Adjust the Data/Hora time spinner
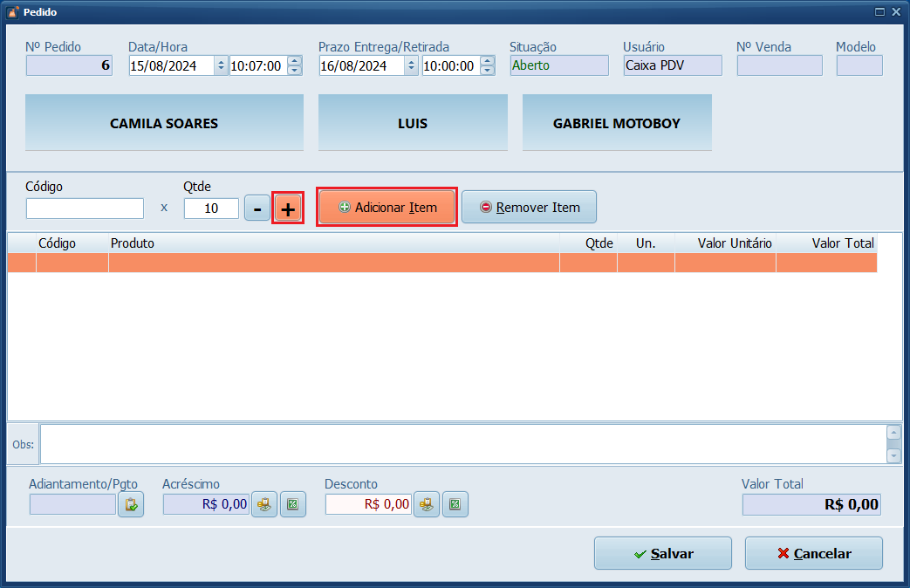910x588 pixels. click(x=294, y=65)
